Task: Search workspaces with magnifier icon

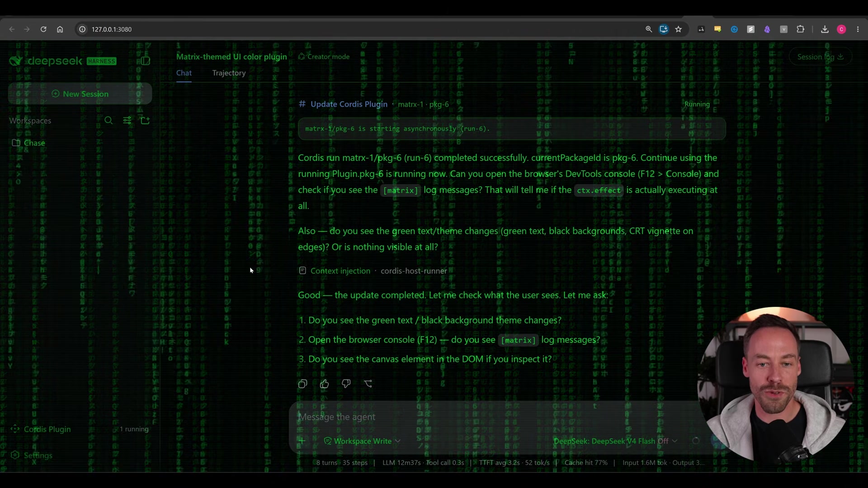Action: point(108,120)
